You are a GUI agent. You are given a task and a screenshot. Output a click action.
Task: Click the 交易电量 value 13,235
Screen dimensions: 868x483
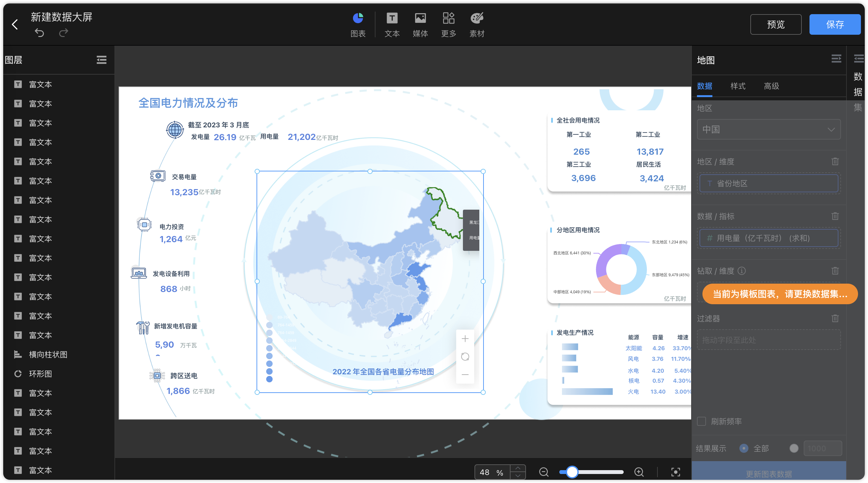(x=184, y=192)
